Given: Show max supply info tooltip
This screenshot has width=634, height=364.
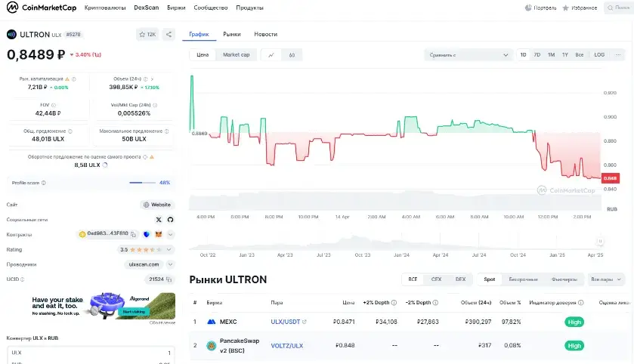Looking at the screenshot, I should coord(166,131).
